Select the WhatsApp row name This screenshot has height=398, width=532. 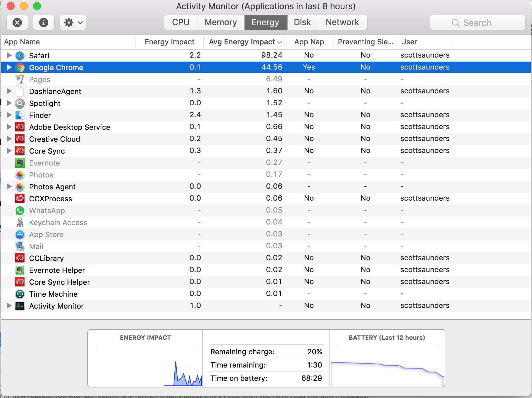47,211
